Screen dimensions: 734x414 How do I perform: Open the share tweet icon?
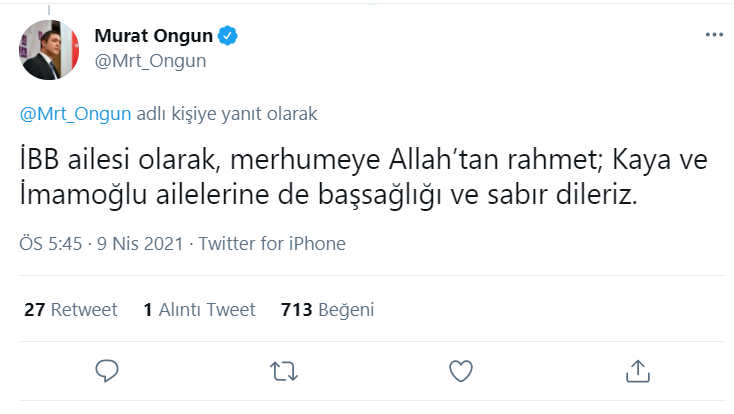[x=637, y=371]
